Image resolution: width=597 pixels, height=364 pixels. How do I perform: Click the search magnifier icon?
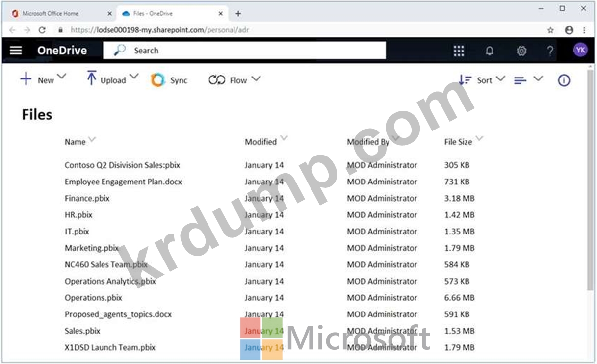[x=119, y=50]
